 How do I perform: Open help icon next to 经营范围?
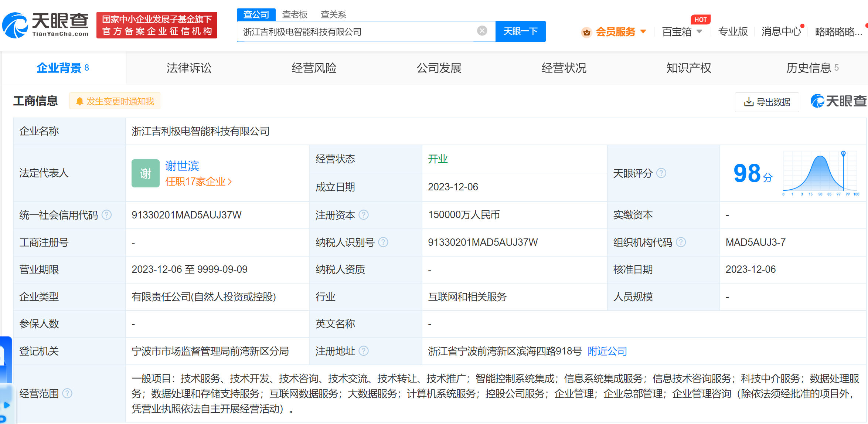click(x=67, y=393)
